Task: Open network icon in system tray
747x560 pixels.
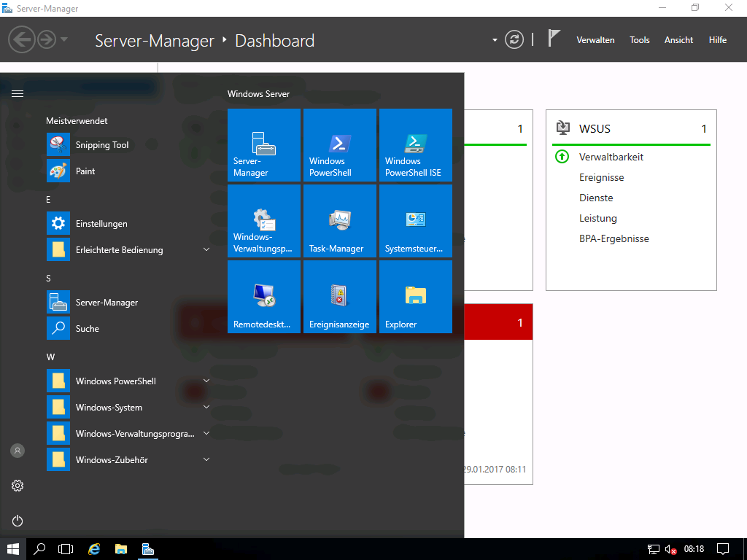Action: click(653, 550)
